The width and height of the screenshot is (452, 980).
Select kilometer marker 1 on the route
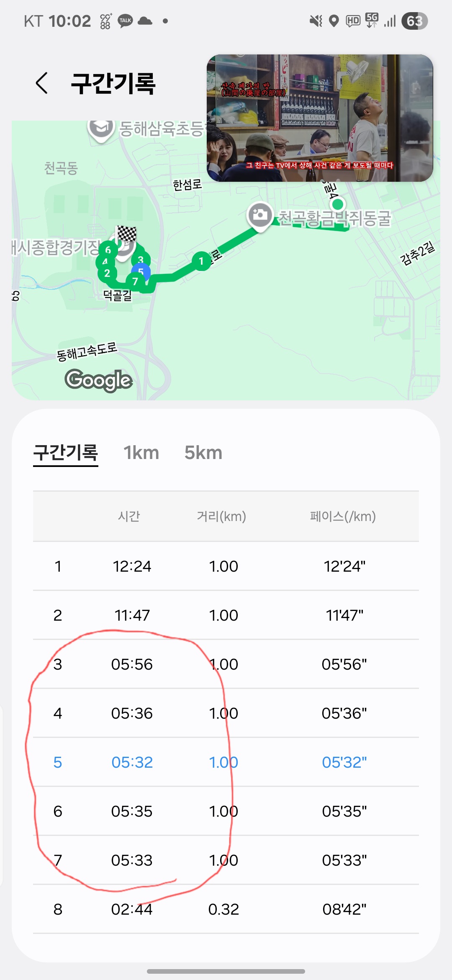tap(201, 261)
